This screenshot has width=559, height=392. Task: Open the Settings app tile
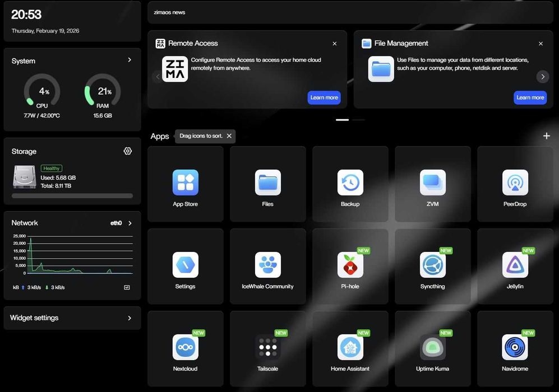[186, 265]
